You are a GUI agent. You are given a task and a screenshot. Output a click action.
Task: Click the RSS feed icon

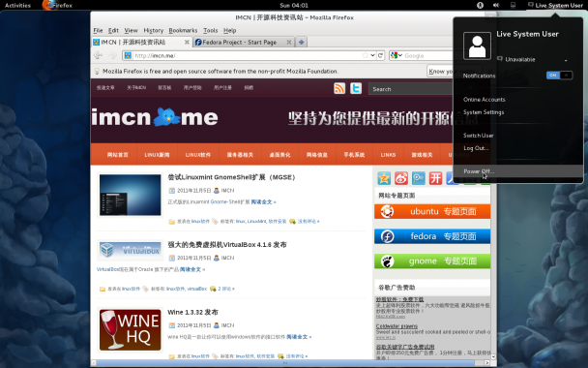pyautogui.click(x=339, y=88)
